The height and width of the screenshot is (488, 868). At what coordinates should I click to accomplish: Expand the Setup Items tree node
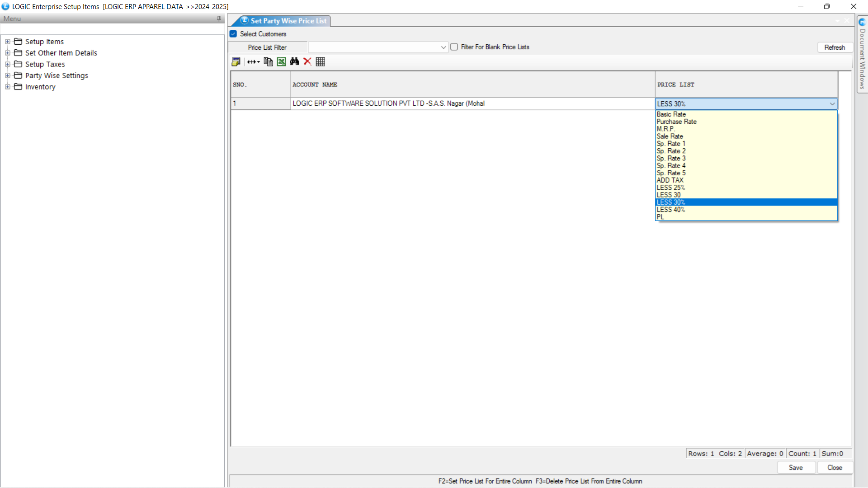[x=8, y=42]
